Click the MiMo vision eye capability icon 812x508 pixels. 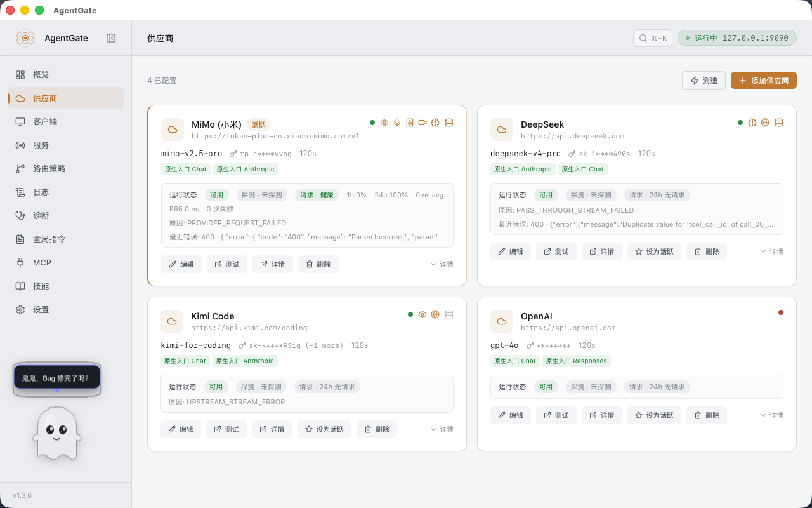tap(384, 123)
